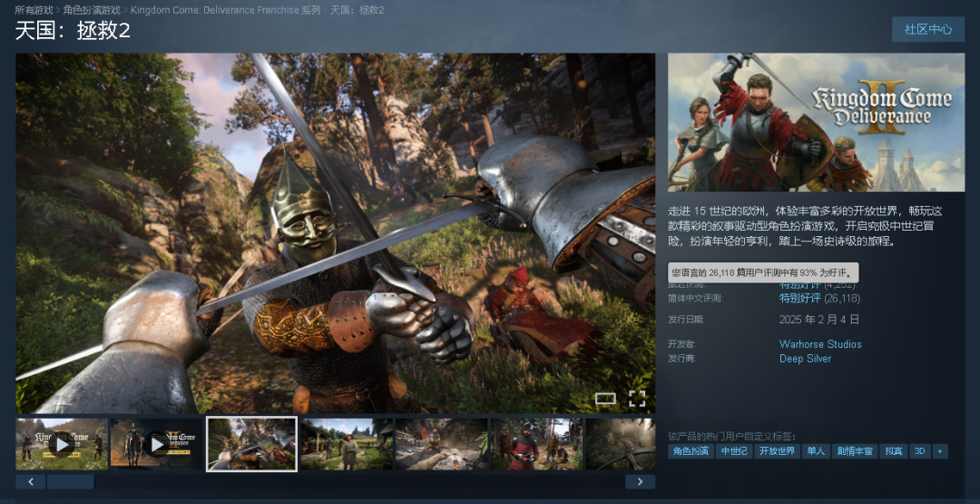Click the left arrow of thumbnail strip

click(x=31, y=481)
